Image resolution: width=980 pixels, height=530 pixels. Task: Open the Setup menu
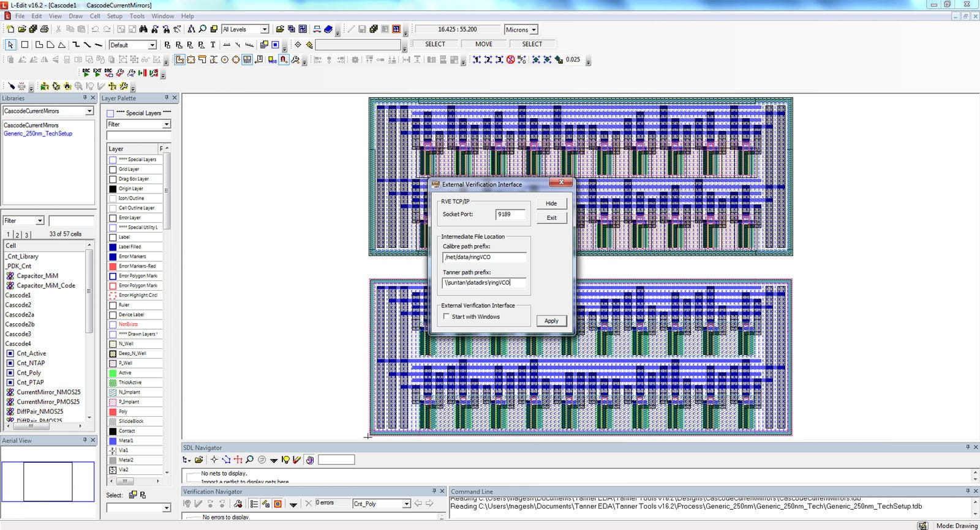[x=115, y=16]
